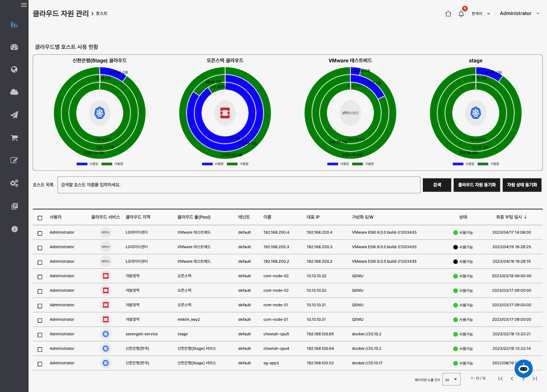Select the paper plane sidebar icon
Viewport: 547px width, 392px height.
pos(14,115)
